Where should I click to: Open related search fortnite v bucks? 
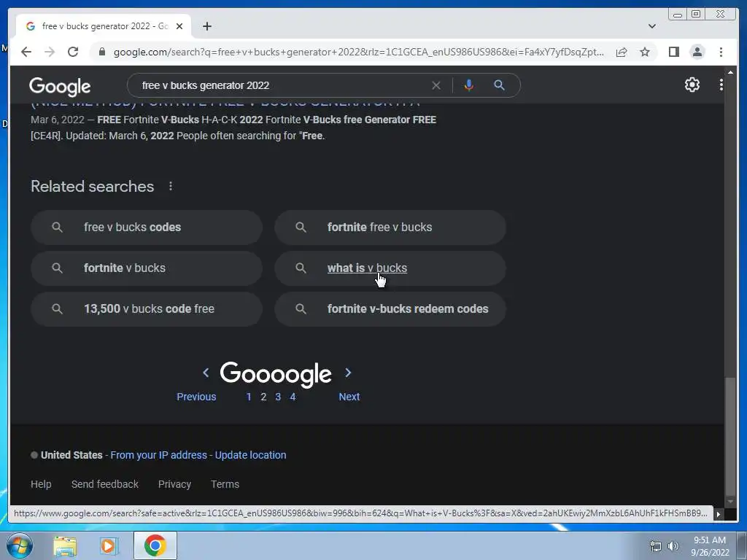click(147, 268)
